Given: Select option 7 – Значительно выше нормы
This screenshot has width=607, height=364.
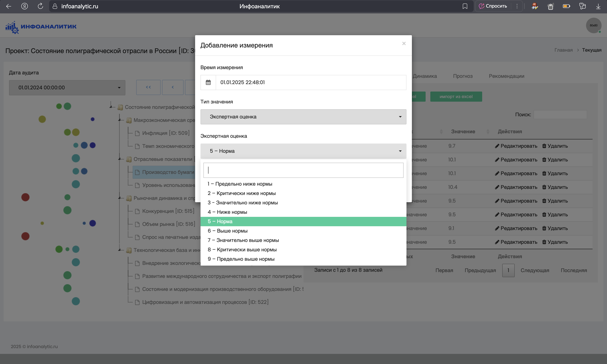Looking at the screenshot, I should [x=243, y=240].
